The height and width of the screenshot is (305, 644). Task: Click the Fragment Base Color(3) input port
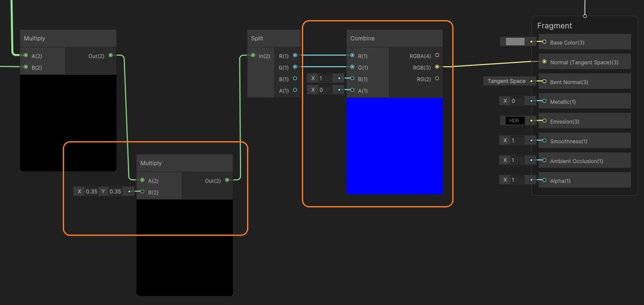[x=544, y=42]
